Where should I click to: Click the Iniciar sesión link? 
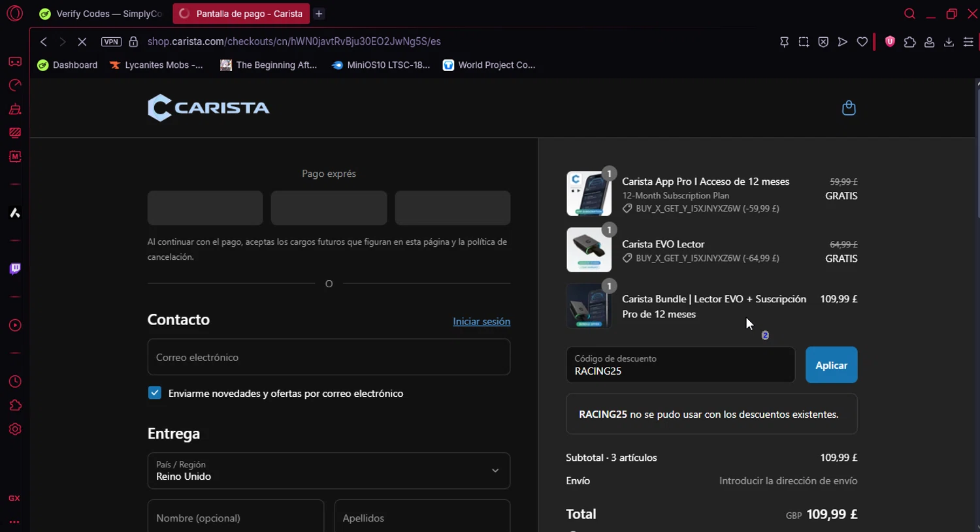click(482, 321)
